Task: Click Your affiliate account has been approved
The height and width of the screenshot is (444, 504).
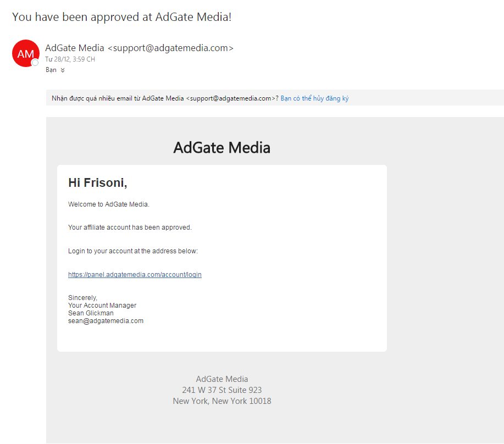Action: click(130, 227)
